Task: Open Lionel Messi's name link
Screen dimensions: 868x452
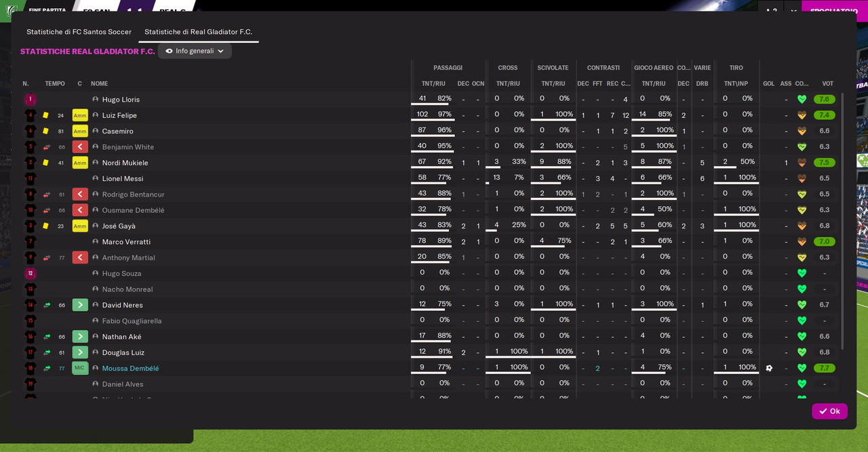Action: pyautogui.click(x=123, y=179)
